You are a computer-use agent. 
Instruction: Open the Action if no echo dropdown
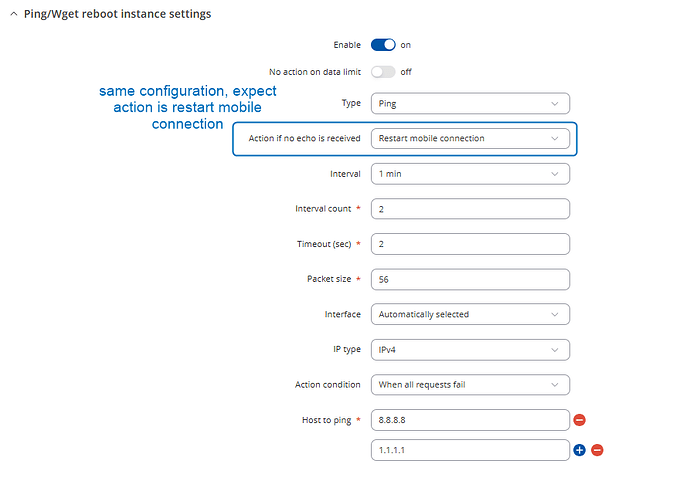469,139
